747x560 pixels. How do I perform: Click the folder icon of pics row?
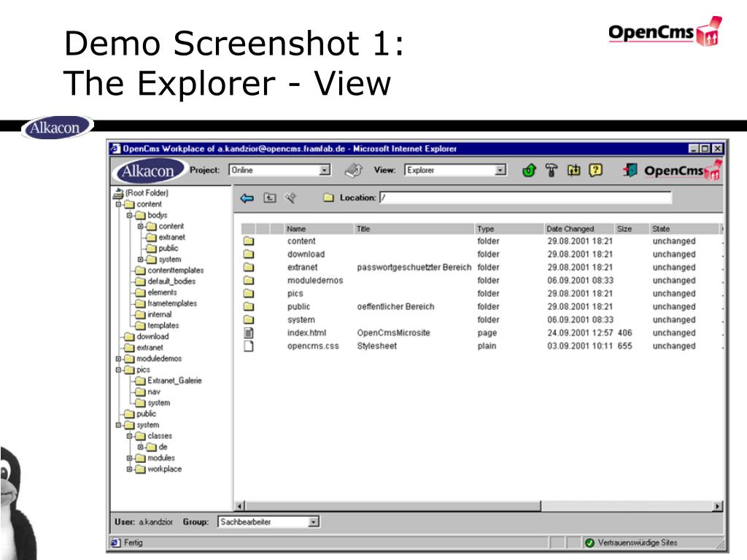coord(249,293)
